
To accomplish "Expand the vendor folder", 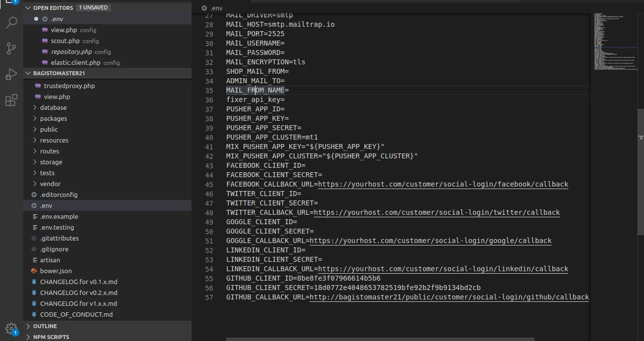I will (x=50, y=184).
